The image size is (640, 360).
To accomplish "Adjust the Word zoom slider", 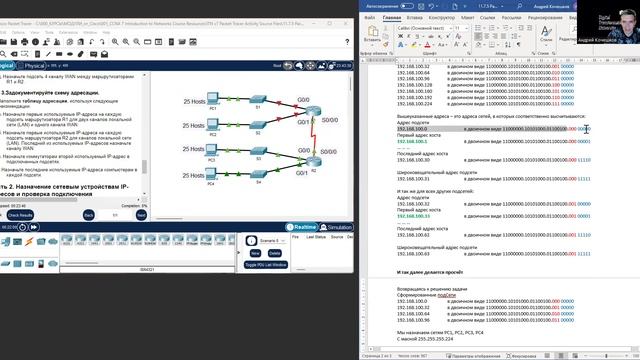I will tap(606, 356).
